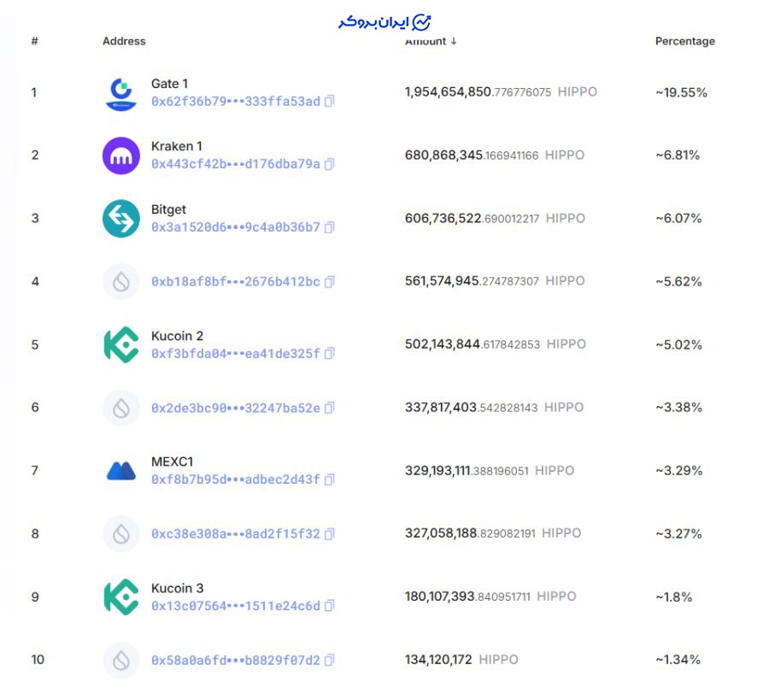This screenshot has width=769, height=700.
Task: Copy the Kucoin 2 address
Action: pyautogui.click(x=330, y=354)
